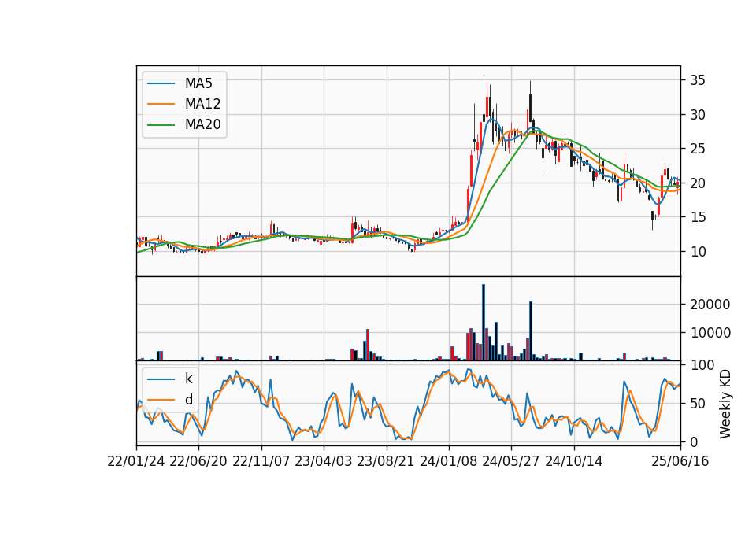
Task: Click the price axis value 30
Action: click(x=697, y=115)
